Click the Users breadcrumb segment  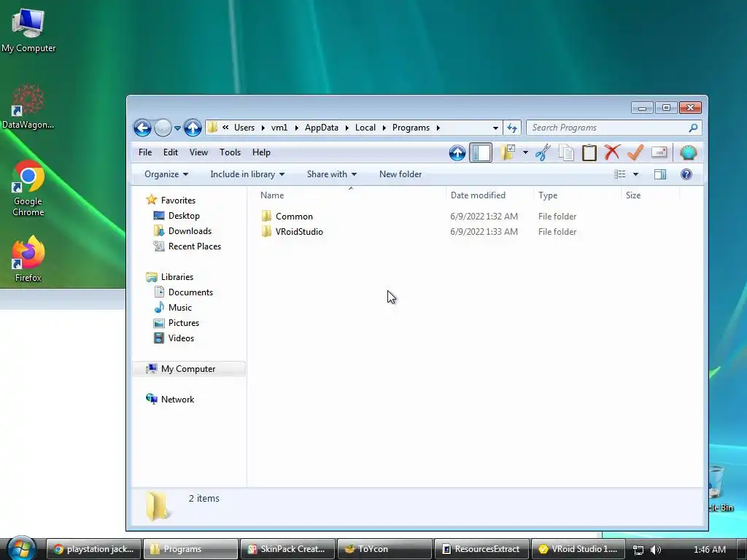[244, 128]
